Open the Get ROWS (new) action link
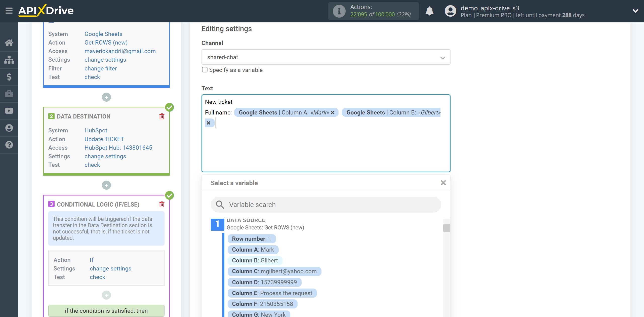This screenshot has width=644, height=317. tap(106, 43)
